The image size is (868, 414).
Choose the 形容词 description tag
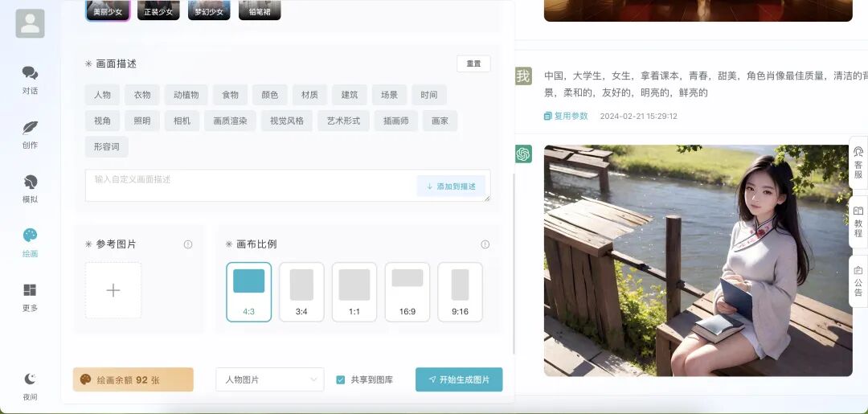(107, 146)
